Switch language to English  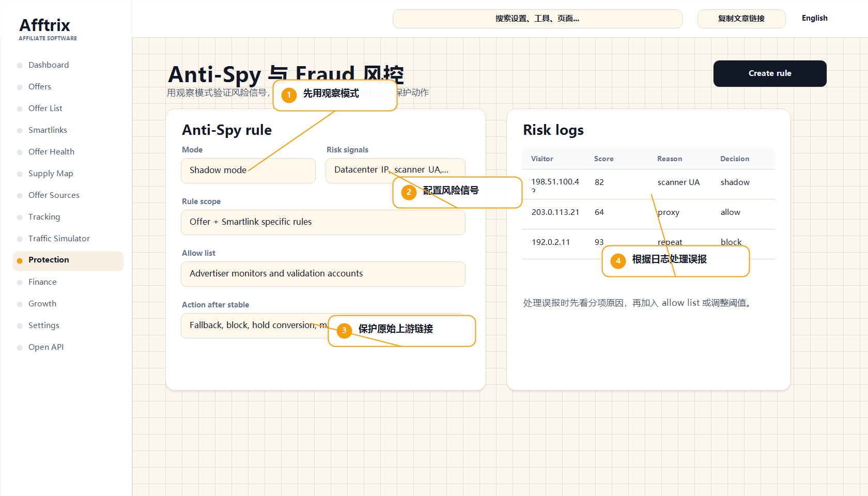coord(814,18)
